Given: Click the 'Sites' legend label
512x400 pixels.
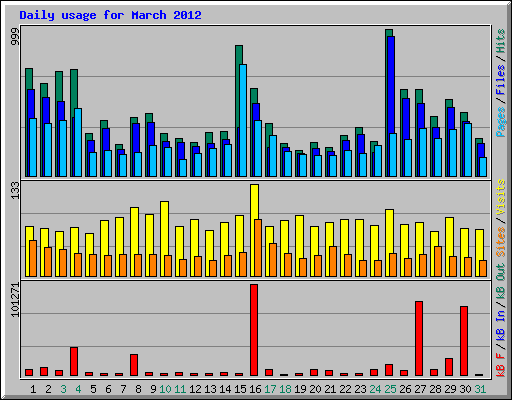Looking at the screenshot, I should coord(501,242).
